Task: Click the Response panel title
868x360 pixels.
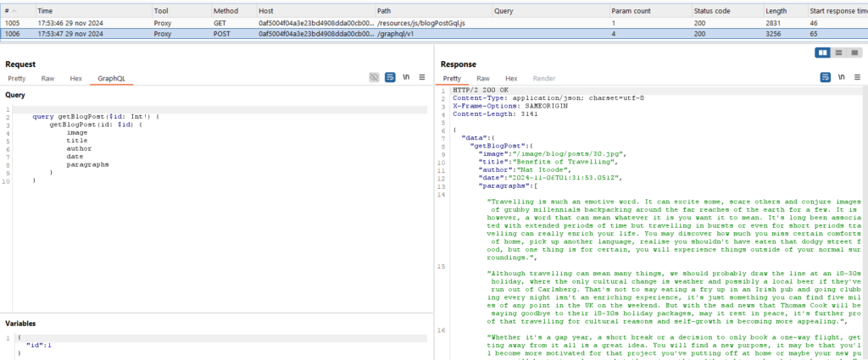Action: (x=459, y=64)
